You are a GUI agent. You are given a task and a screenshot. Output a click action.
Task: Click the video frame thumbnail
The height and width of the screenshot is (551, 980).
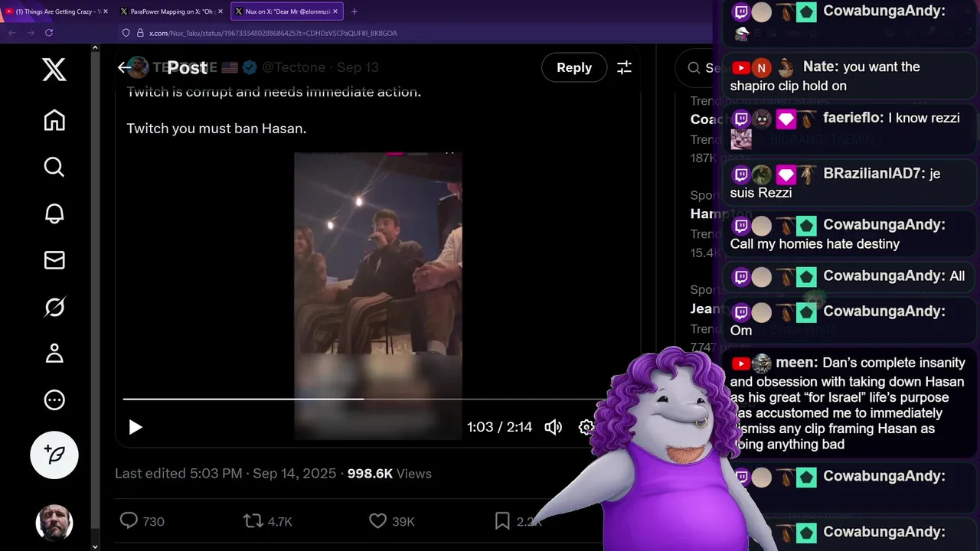point(378,297)
